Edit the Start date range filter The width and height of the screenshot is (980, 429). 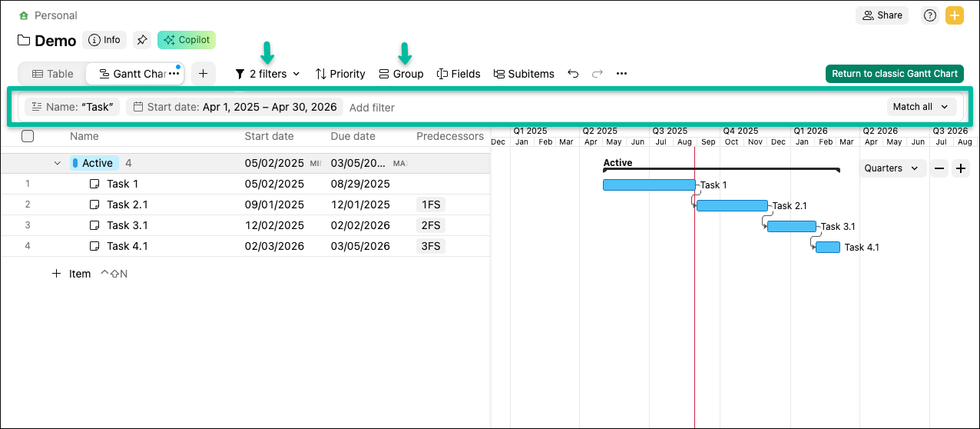[x=234, y=107]
